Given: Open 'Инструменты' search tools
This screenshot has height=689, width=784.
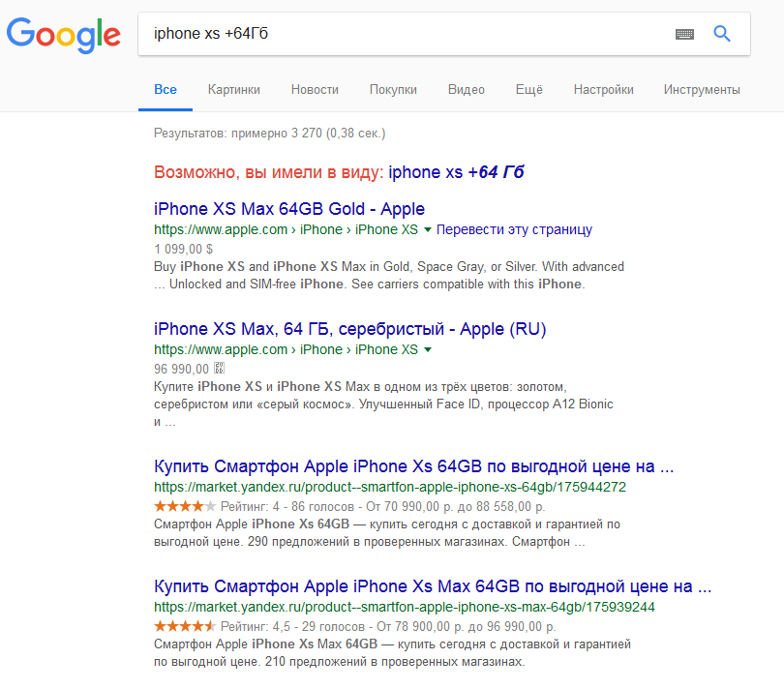Looking at the screenshot, I should pyautogui.click(x=702, y=89).
